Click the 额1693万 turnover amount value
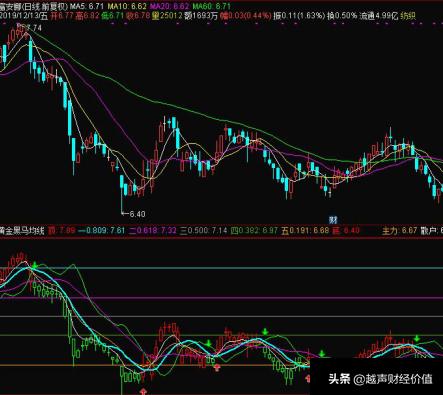Image resolution: width=443 pixels, height=395 pixels. point(201,16)
